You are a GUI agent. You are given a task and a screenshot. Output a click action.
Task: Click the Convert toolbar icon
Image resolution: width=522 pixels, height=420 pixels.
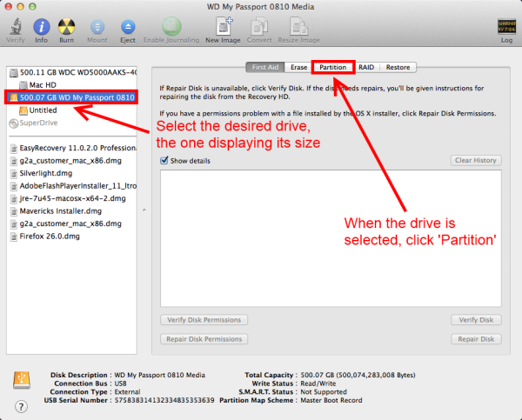[x=259, y=26]
